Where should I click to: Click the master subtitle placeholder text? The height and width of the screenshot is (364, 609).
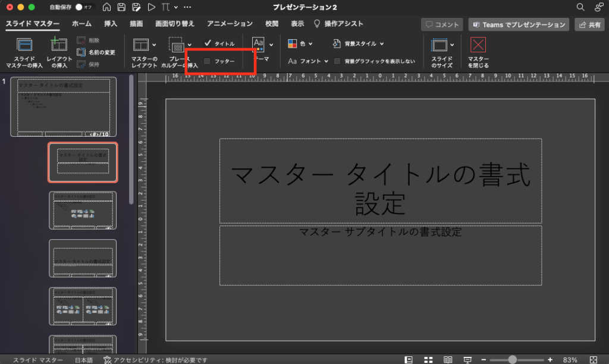pyautogui.click(x=380, y=232)
